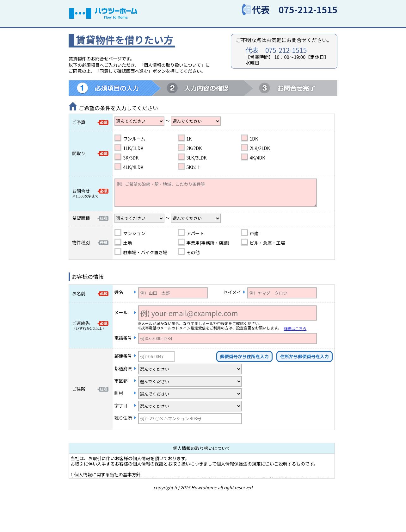Open the minimum budget dropdown
This screenshot has height=532, width=406.
[139, 121]
